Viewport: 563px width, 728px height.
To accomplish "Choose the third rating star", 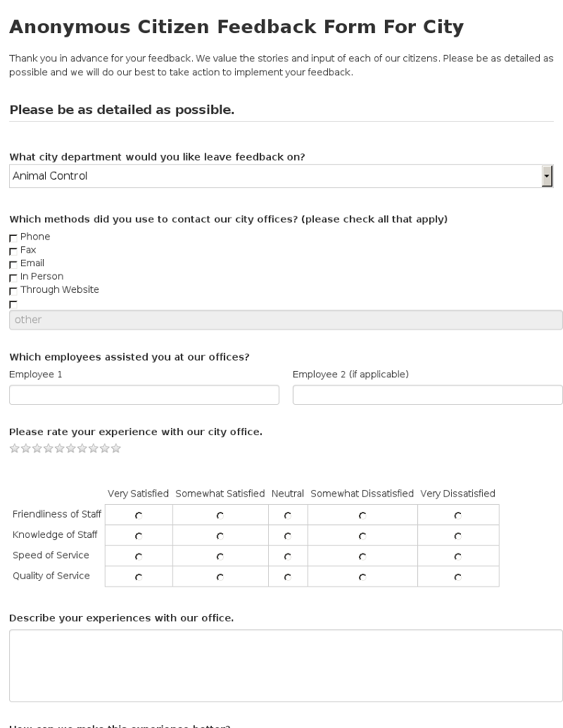I will (x=37, y=448).
